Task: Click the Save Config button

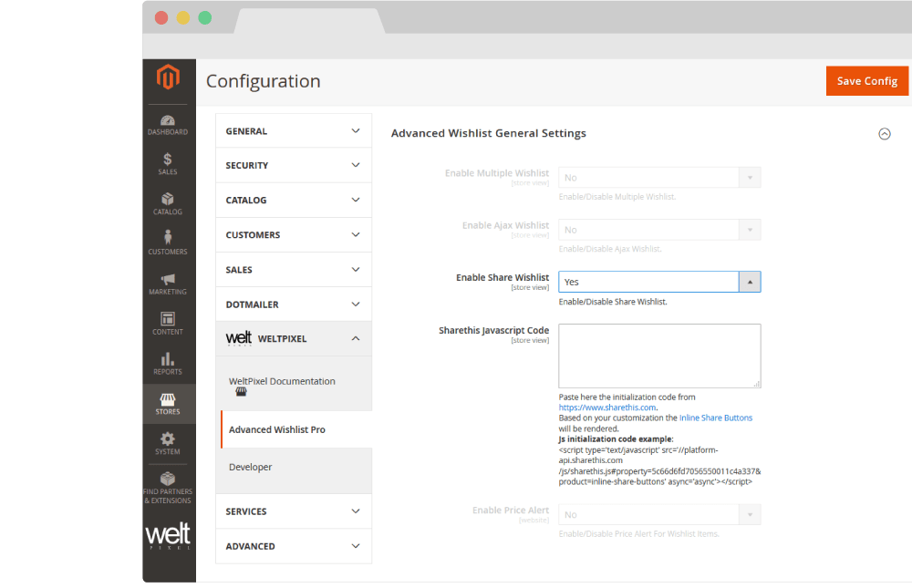Action: 866,81
